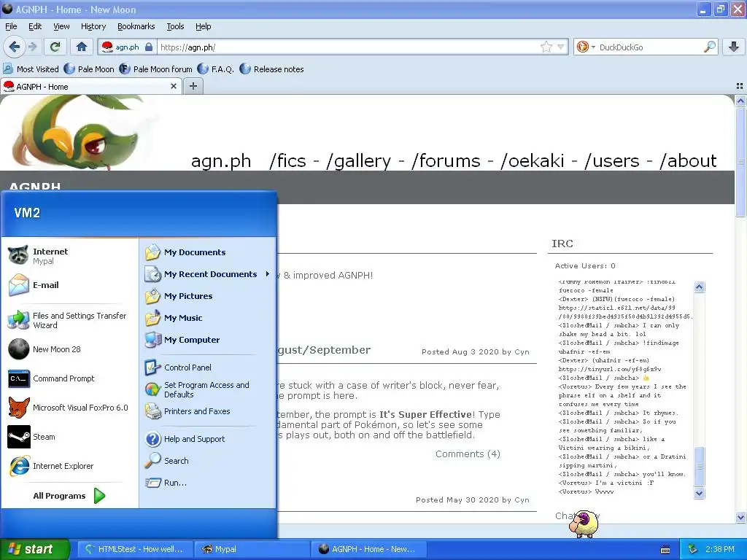Follow the /forums site link
747x560 pixels.
click(x=446, y=161)
